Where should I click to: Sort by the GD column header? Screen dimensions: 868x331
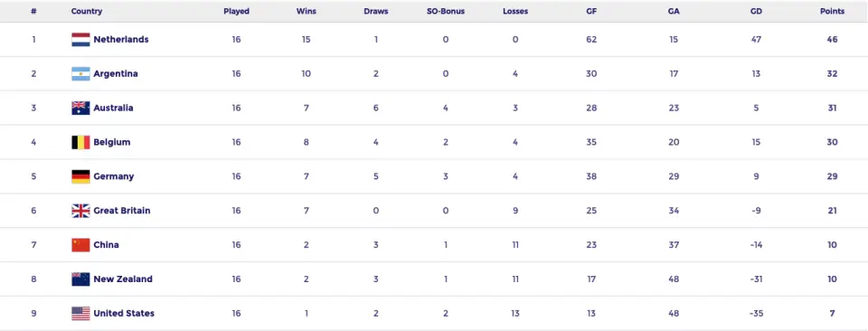[756, 11]
